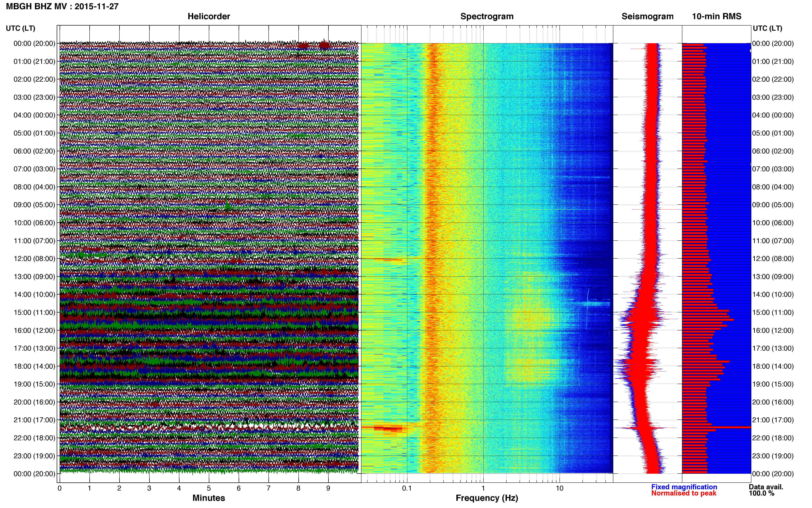
Task: Click the left 21:00 (17:00) time label
Action: point(34,420)
